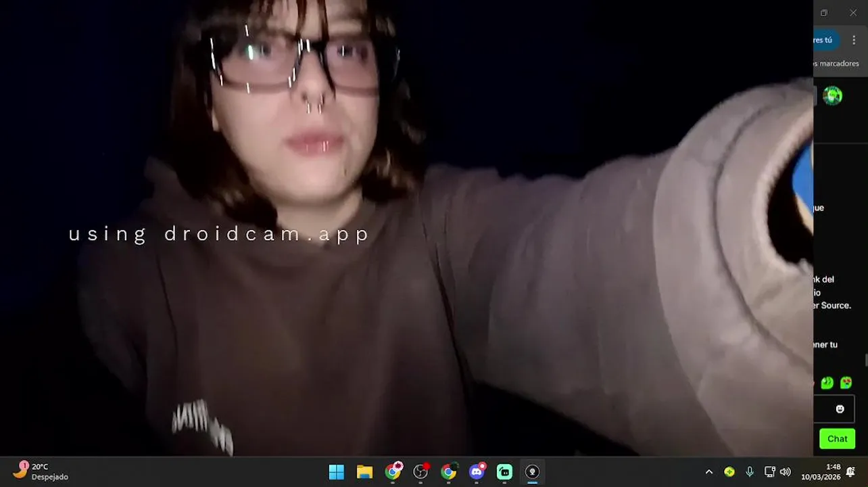This screenshot has height=487, width=868.
Task: Open the first Chrome taskbar icon
Action: pyautogui.click(x=393, y=471)
